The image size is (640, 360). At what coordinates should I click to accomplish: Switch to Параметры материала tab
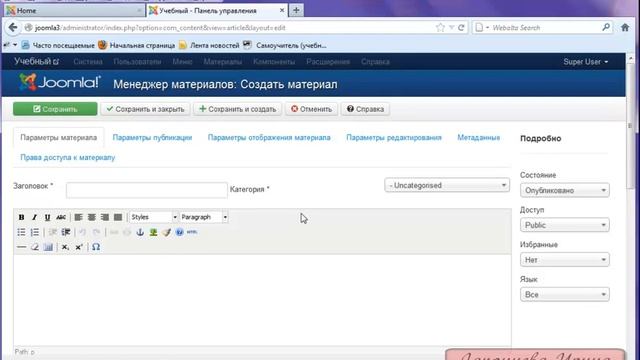coord(58,138)
